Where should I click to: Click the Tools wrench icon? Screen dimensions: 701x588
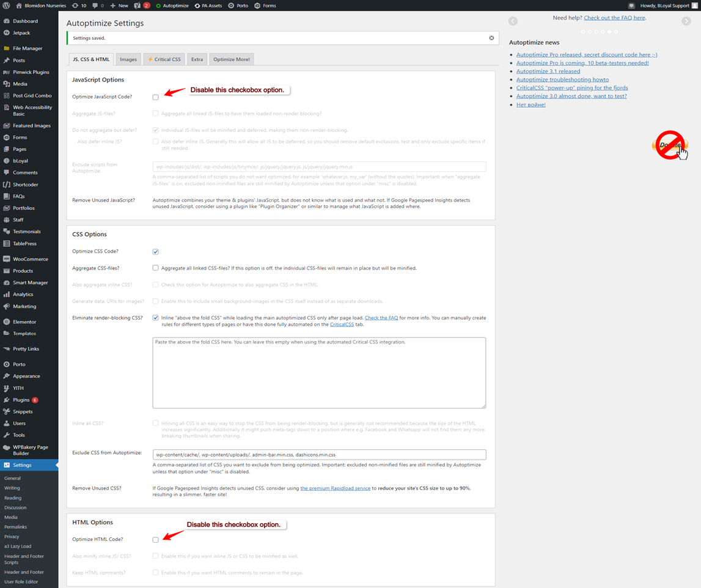(x=6, y=435)
